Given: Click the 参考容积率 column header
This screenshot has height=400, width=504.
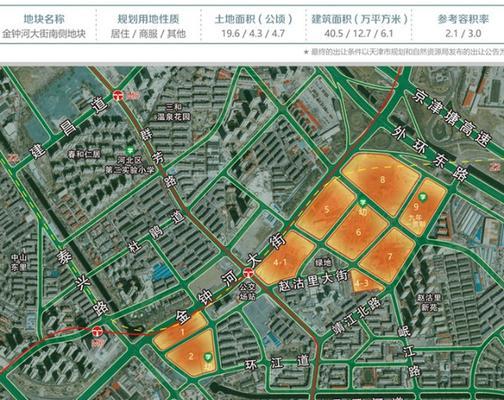Looking at the screenshot, I should pos(463,19).
